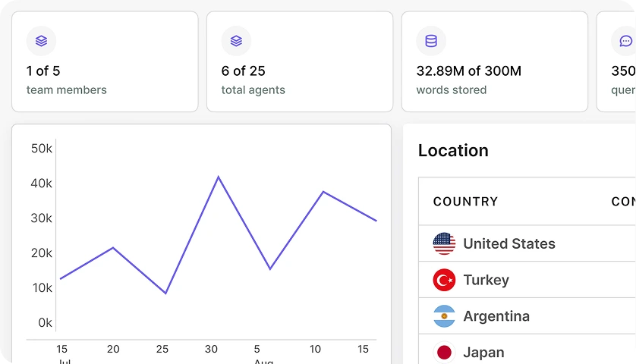
Task: Select the 'words stored' label
Action: click(x=451, y=90)
